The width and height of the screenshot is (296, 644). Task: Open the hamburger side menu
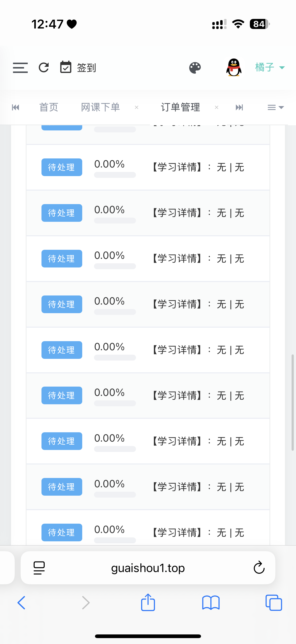pos(20,68)
